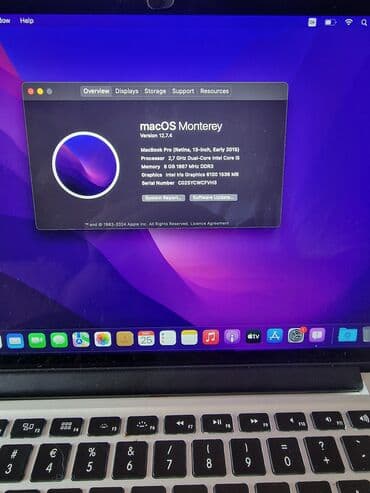Click the Wi-Fi status icon

pyautogui.click(x=349, y=22)
